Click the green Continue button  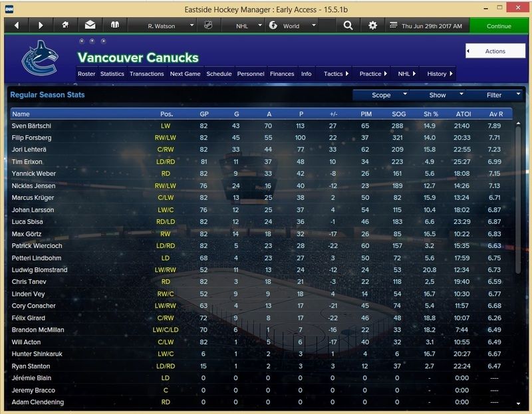coord(499,26)
